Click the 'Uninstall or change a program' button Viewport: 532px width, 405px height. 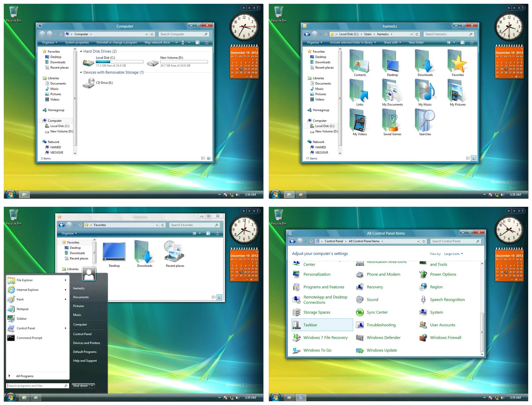click(x=117, y=43)
